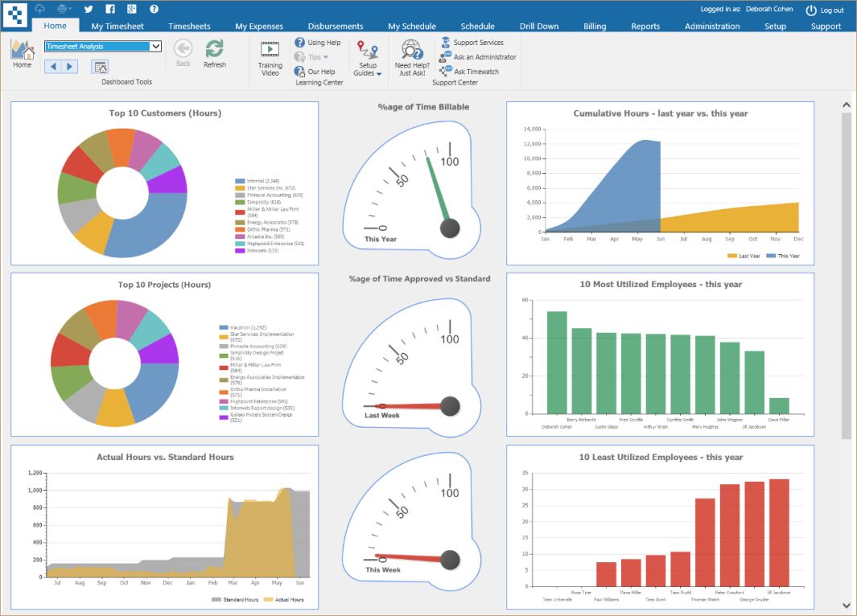The width and height of the screenshot is (857, 616).
Task: Click the vertical scrollbar thumb
Action: click(846, 276)
